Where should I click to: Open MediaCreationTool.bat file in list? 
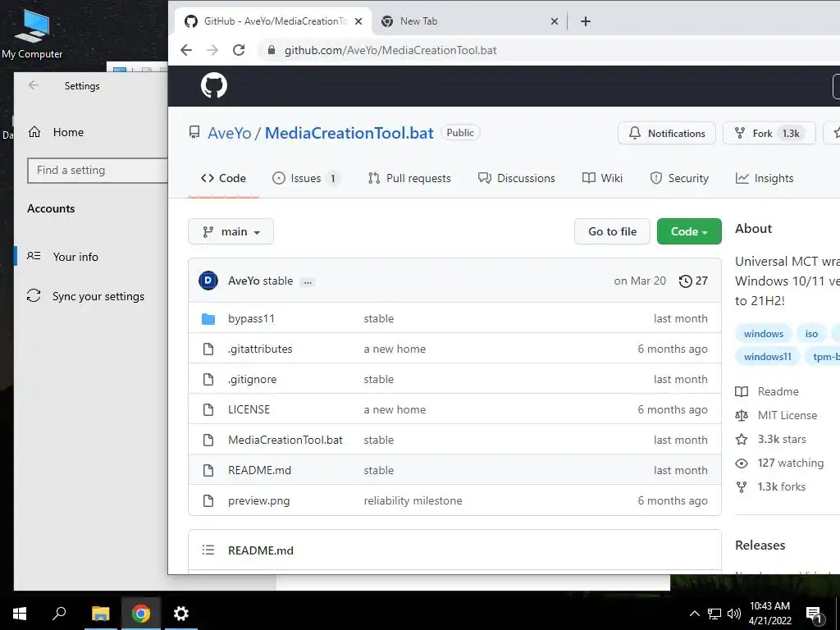(x=285, y=440)
